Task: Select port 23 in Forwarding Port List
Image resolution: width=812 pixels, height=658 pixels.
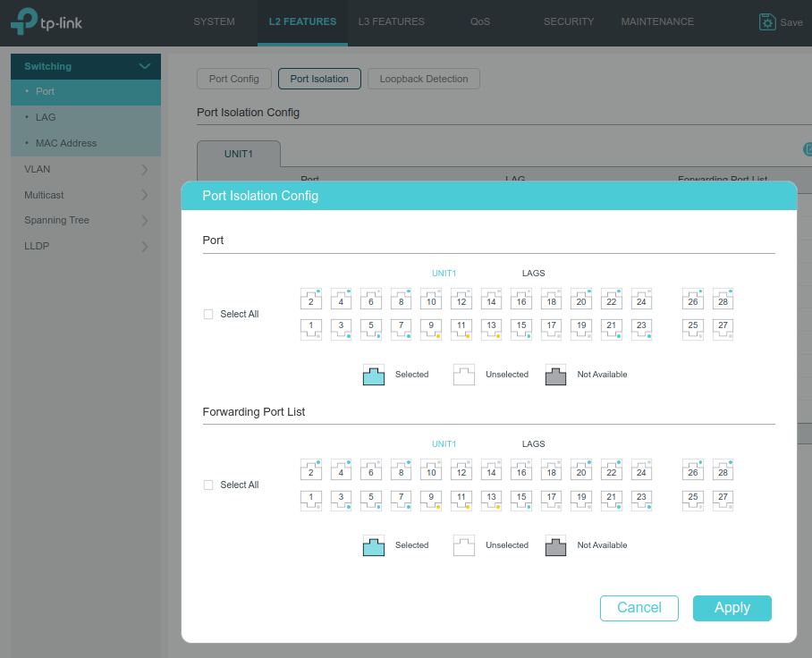Action: pos(641,501)
